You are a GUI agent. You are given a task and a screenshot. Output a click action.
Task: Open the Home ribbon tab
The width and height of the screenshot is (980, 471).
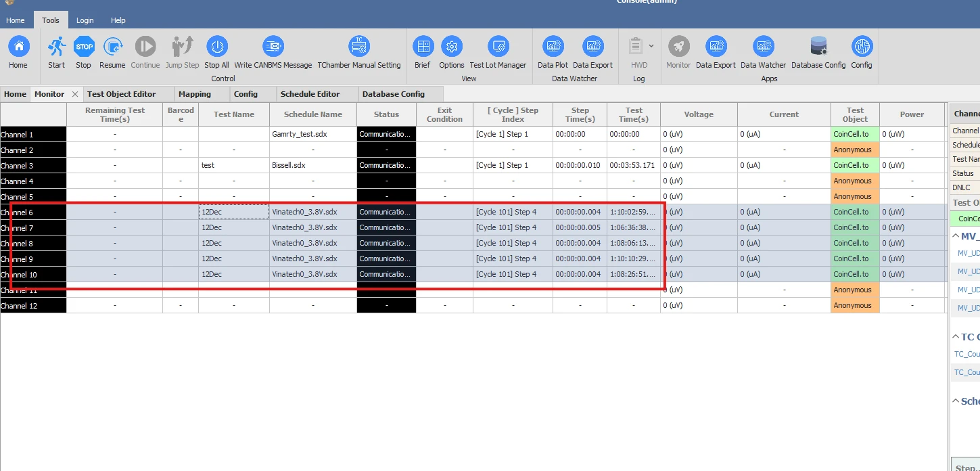coord(16,20)
